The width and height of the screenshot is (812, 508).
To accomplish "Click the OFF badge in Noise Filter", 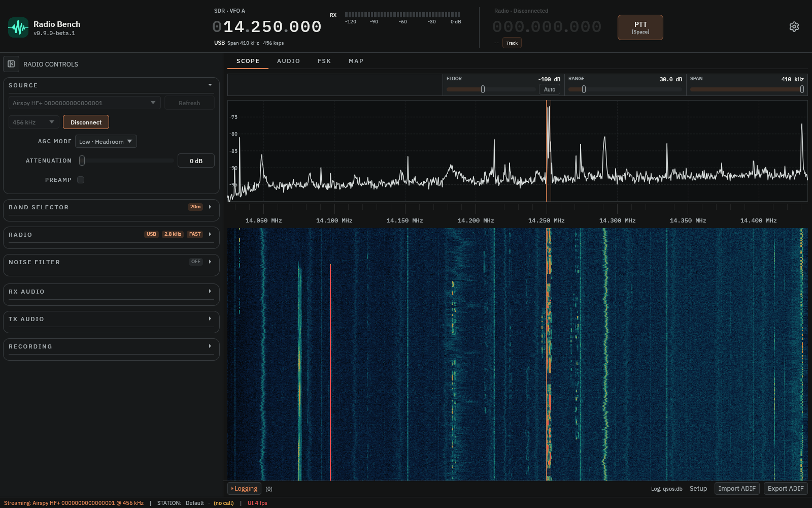I will point(196,262).
